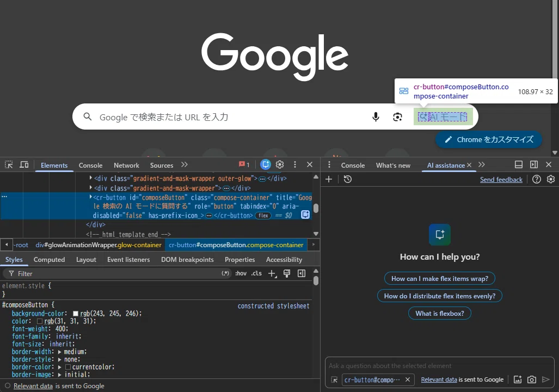Select the AI assistance tab
This screenshot has width=559, height=392.
(446, 165)
